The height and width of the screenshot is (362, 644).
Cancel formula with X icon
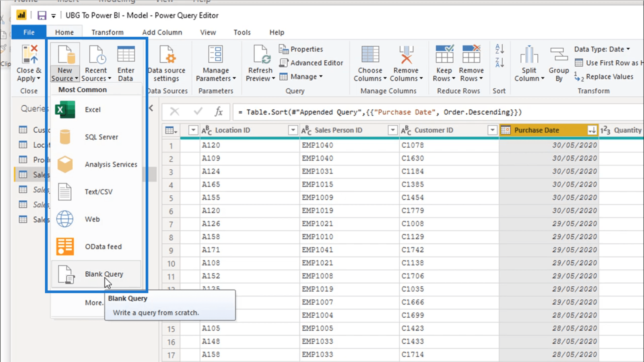pyautogui.click(x=174, y=112)
